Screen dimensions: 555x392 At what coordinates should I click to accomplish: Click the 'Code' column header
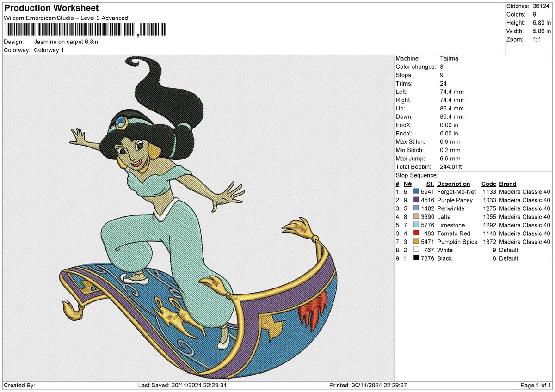[x=489, y=184]
